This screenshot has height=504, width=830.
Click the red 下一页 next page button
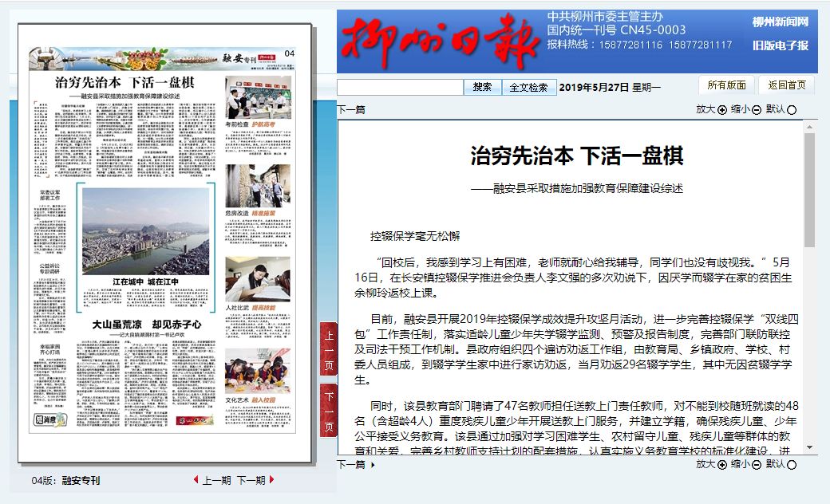(x=328, y=410)
